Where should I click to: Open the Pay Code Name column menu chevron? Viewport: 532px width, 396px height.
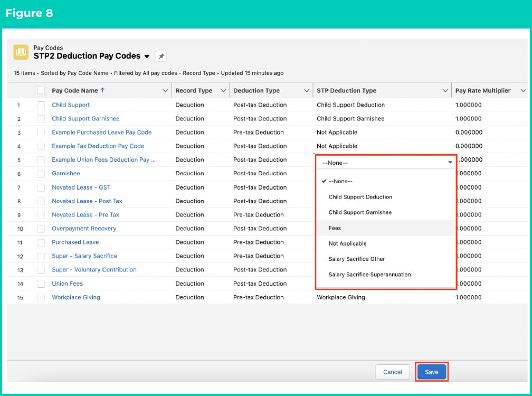(165, 91)
